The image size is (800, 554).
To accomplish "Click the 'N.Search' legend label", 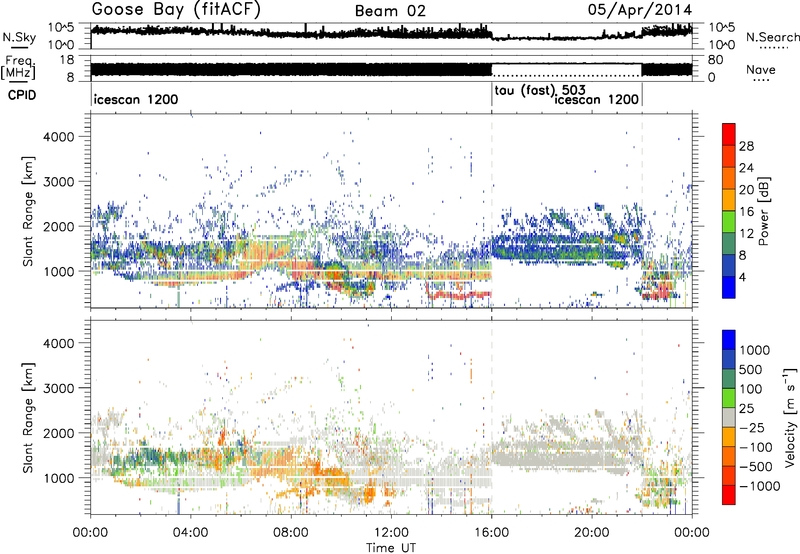I will (772, 37).
